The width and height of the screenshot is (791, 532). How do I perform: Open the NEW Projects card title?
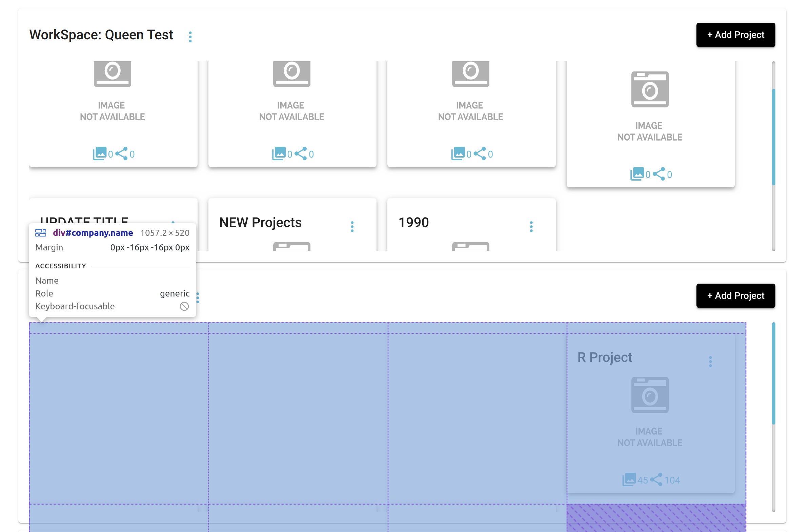(x=260, y=223)
